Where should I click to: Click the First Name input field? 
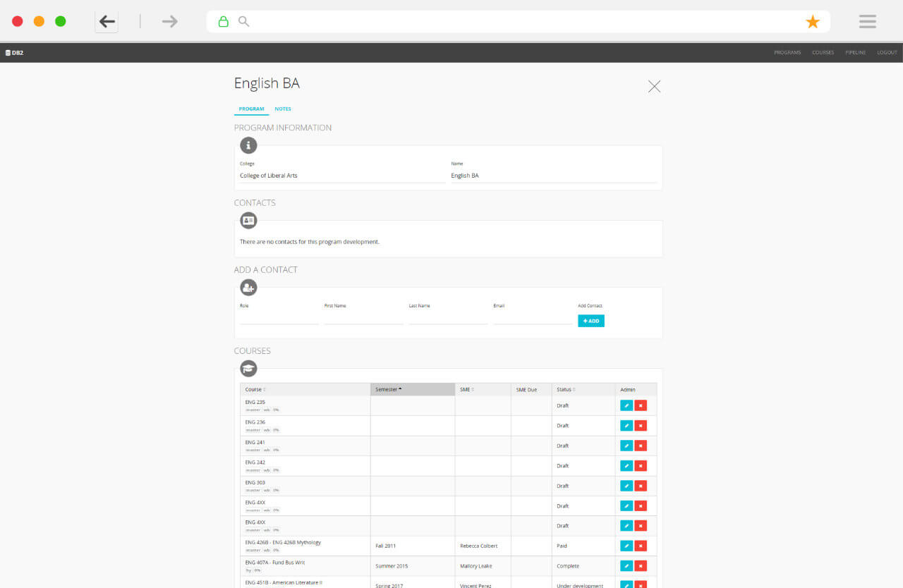pyautogui.click(x=363, y=318)
